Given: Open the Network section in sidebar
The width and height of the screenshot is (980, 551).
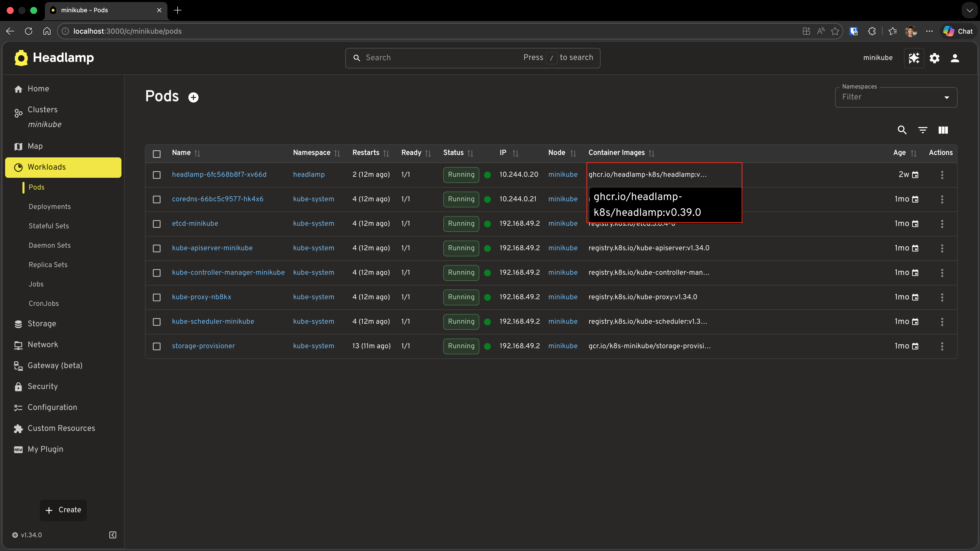Looking at the screenshot, I should click(43, 345).
